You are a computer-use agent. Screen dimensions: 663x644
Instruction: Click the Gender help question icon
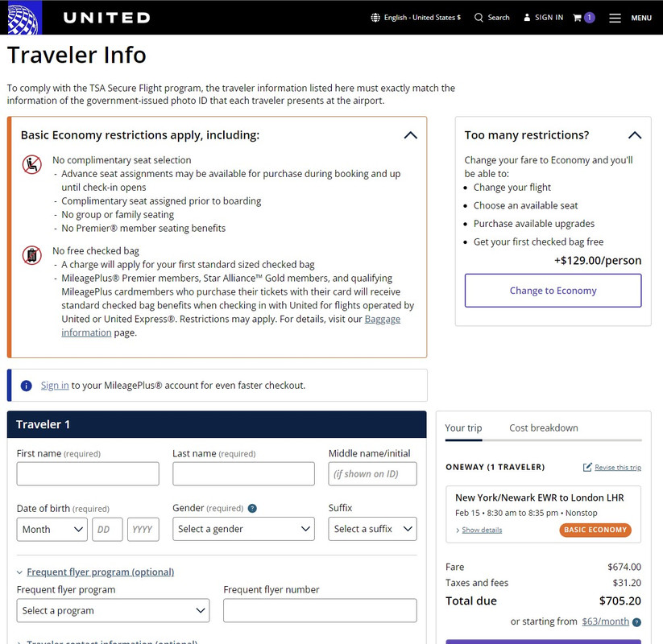pos(252,508)
